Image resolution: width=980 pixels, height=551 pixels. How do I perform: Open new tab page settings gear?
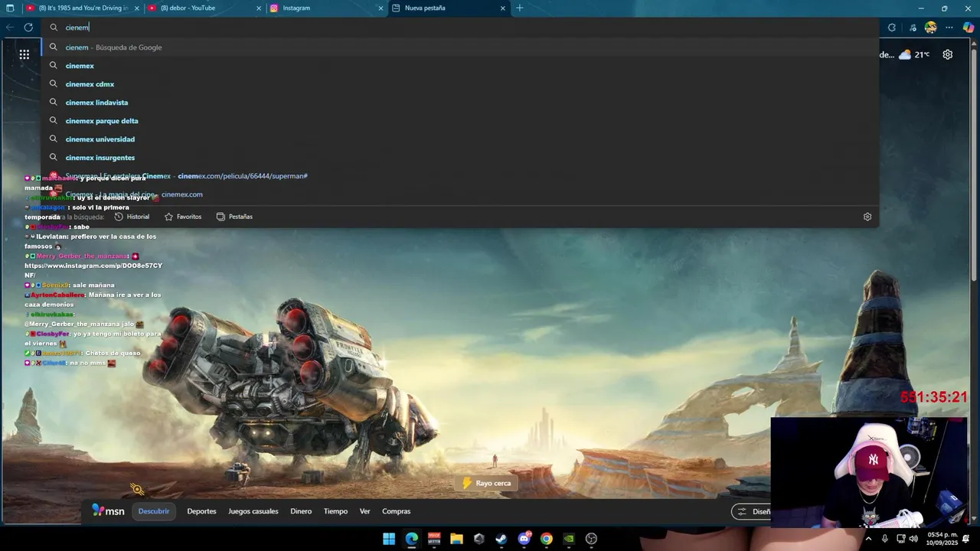pos(948,54)
